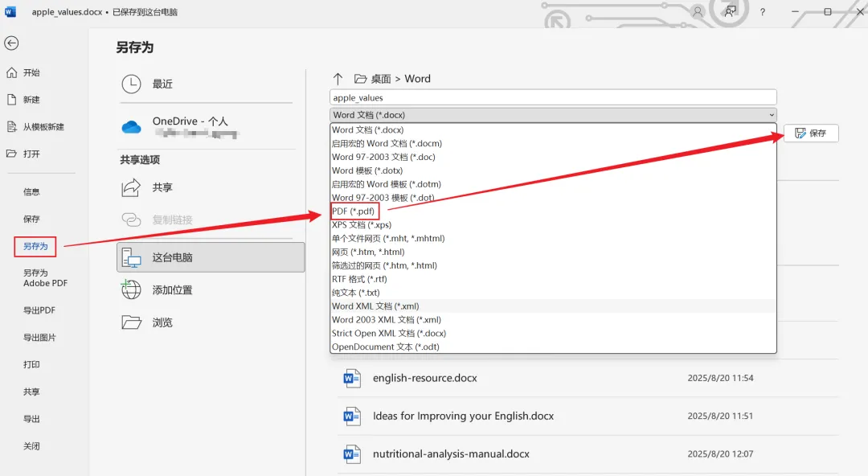Select 网页 (*.htm, *.html) format
This screenshot has height=476, width=868.
(x=553, y=252)
